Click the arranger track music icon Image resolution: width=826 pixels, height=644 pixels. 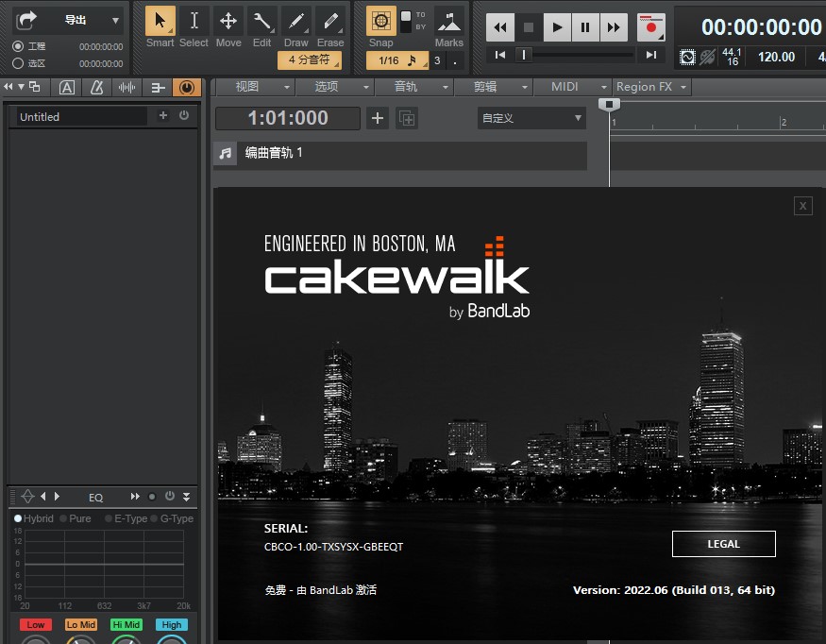pyautogui.click(x=226, y=153)
